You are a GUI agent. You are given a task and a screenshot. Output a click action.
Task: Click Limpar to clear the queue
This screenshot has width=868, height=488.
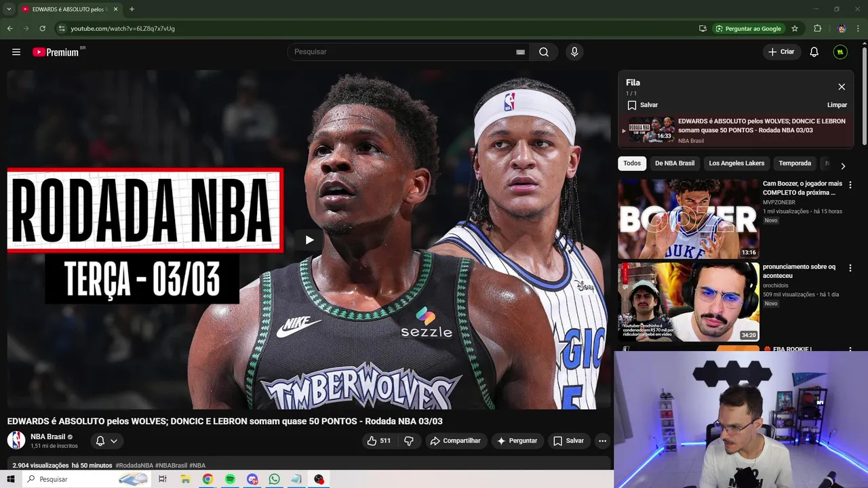837,105
